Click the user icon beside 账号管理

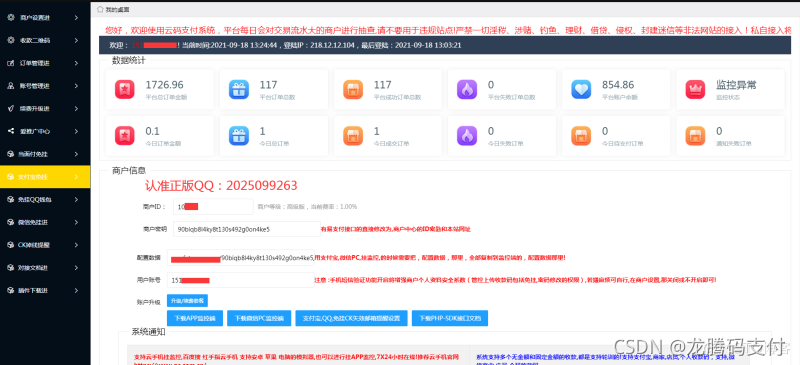(x=11, y=86)
